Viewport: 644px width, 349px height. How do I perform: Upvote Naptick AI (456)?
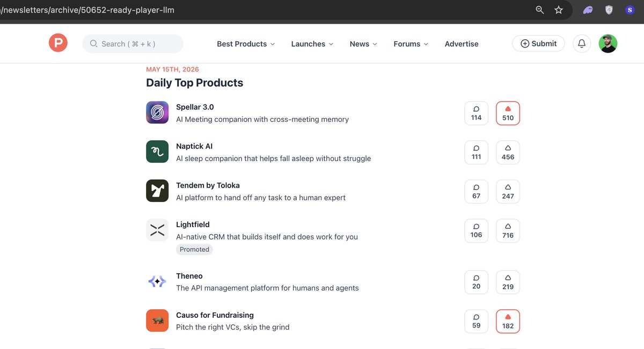tap(508, 152)
